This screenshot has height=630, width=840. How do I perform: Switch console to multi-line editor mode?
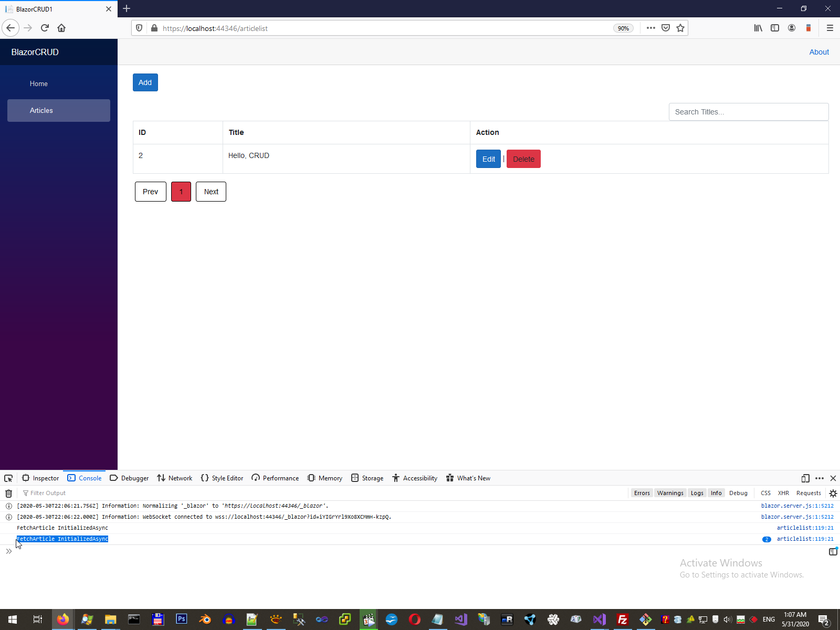coord(833,551)
